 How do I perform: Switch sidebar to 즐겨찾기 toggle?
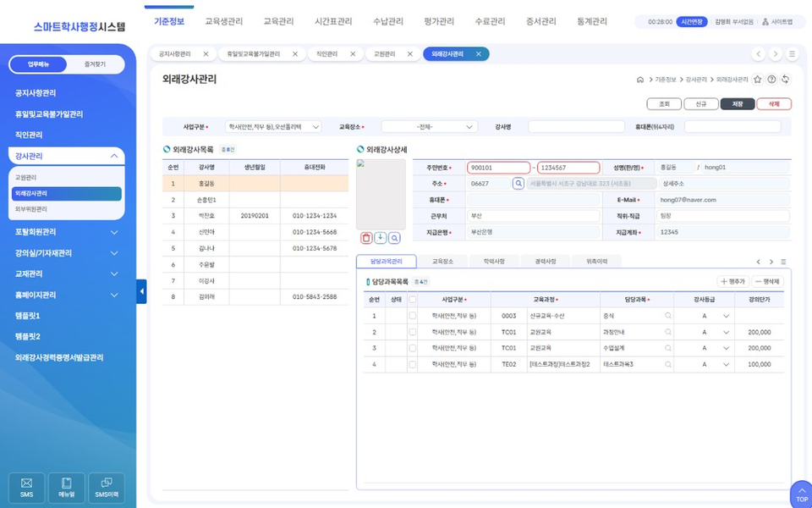tap(95, 64)
